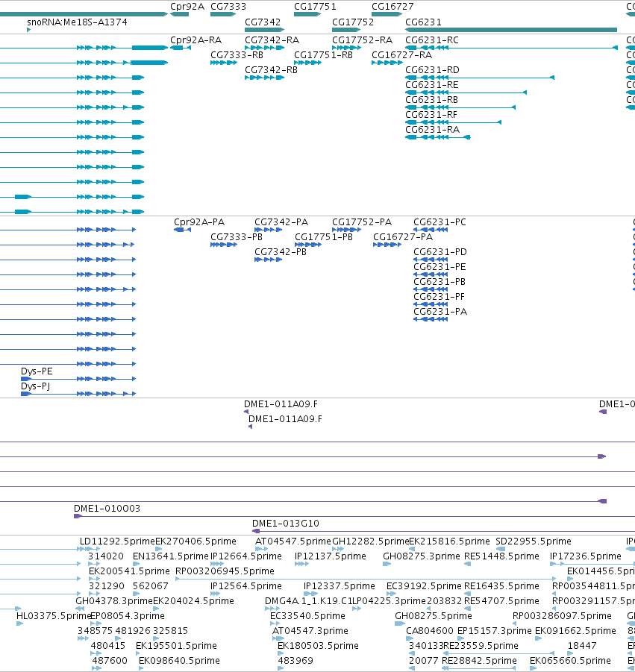Click EST label IP12664.5prime
This screenshot has width=635, height=672.
coord(245,556)
